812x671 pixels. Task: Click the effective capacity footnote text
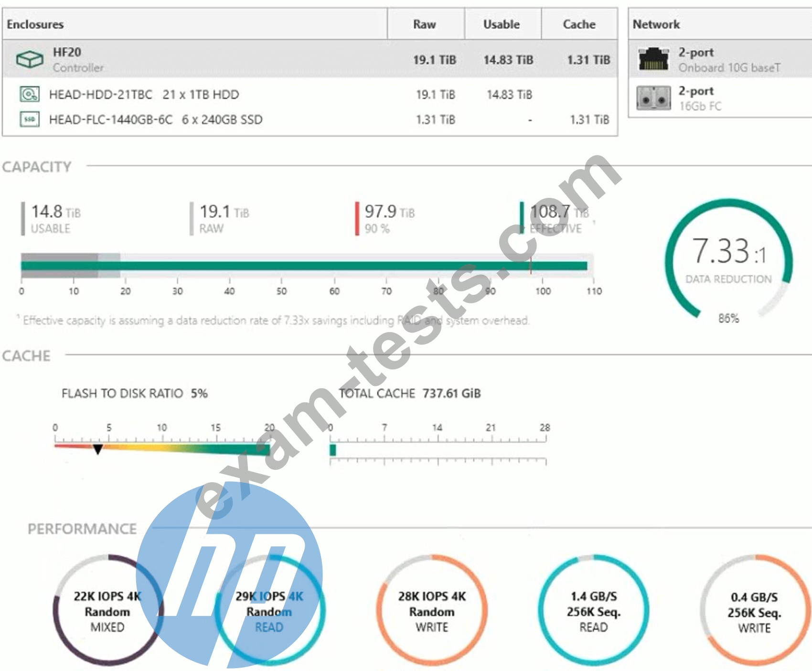[274, 320]
